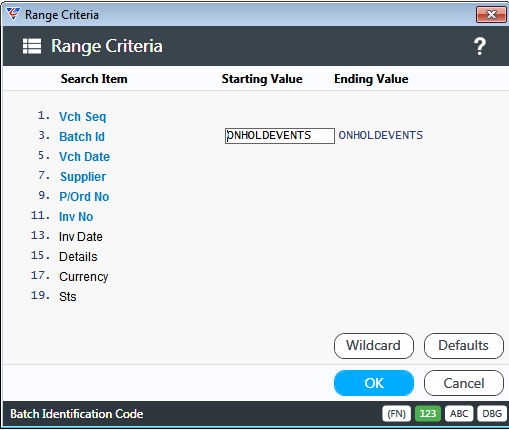
Task: Choose the Vch Date search item
Action: [x=84, y=157]
